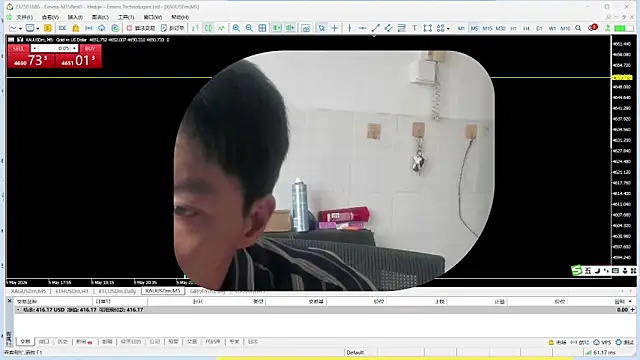
Task: Select the vertical line drawing tool
Action: click(349, 28)
